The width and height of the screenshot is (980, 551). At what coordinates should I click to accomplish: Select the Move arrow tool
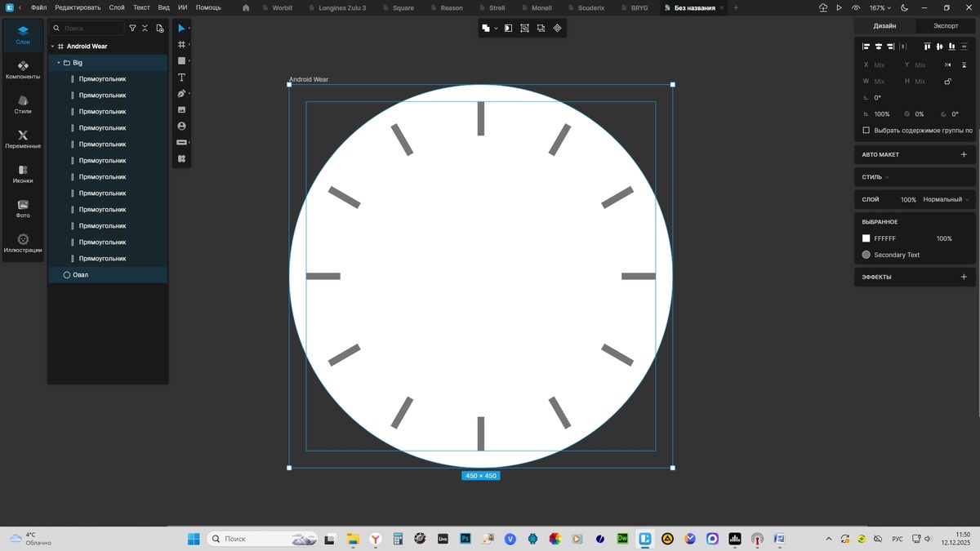[181, 29]
